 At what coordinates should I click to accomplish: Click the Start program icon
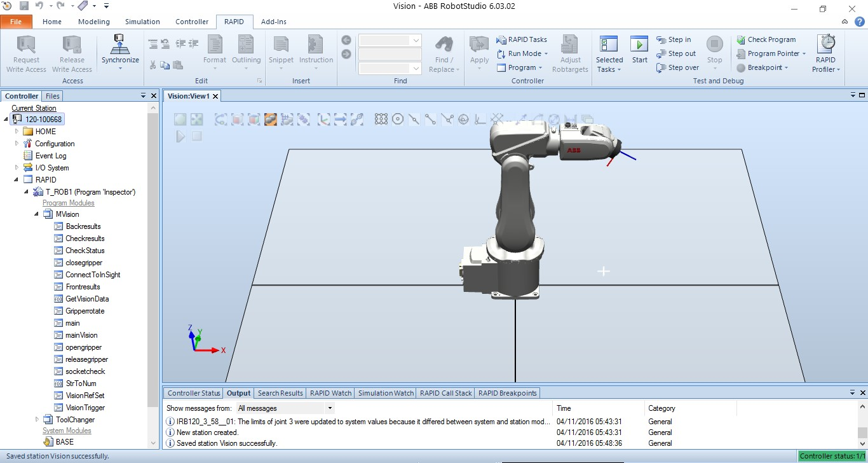[639, 44]
